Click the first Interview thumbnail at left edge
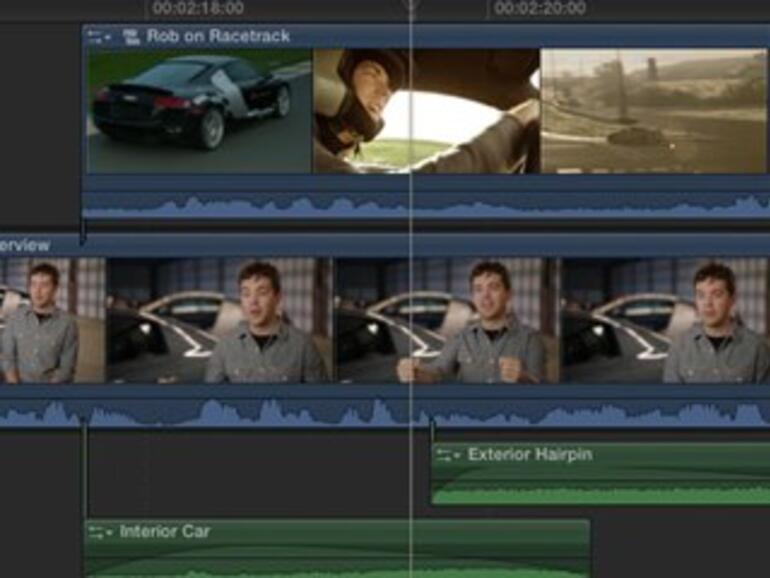 [x=51, y=320]
